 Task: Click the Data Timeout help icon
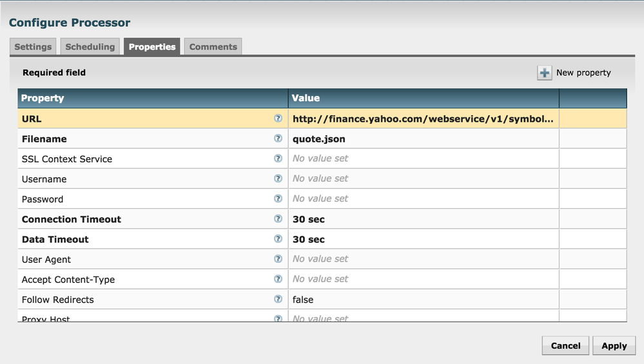click(x=278, y=239)
